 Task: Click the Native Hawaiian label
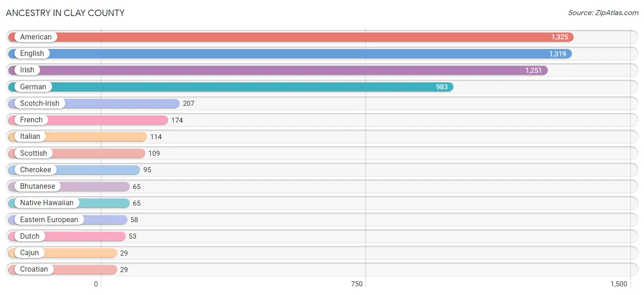[47, 203]
